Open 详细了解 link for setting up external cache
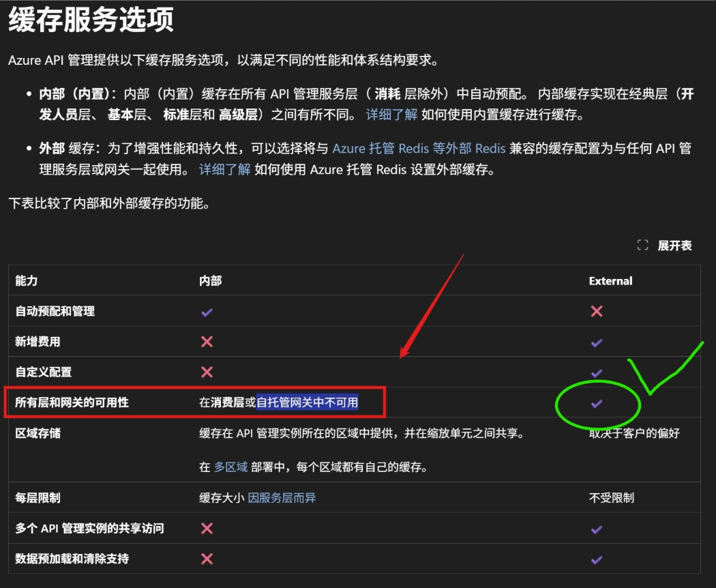Screen dimensions: 716x588 [x=225, y=169]
